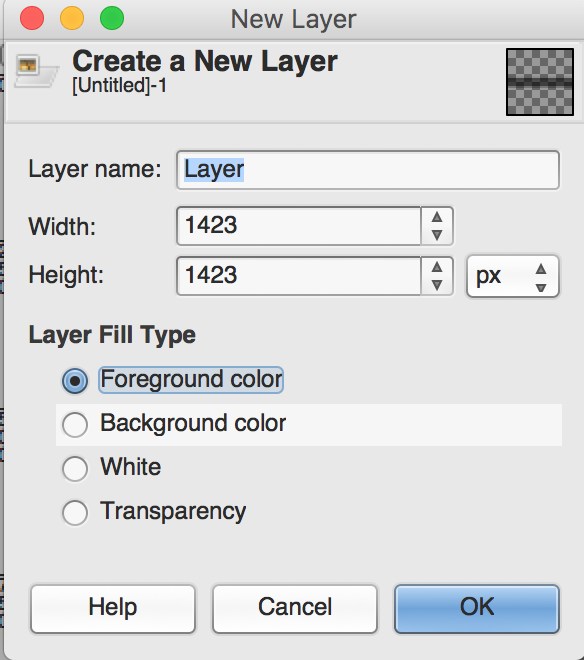Increase Width with the up arrow
584x660 pixels.
point(437,217)
